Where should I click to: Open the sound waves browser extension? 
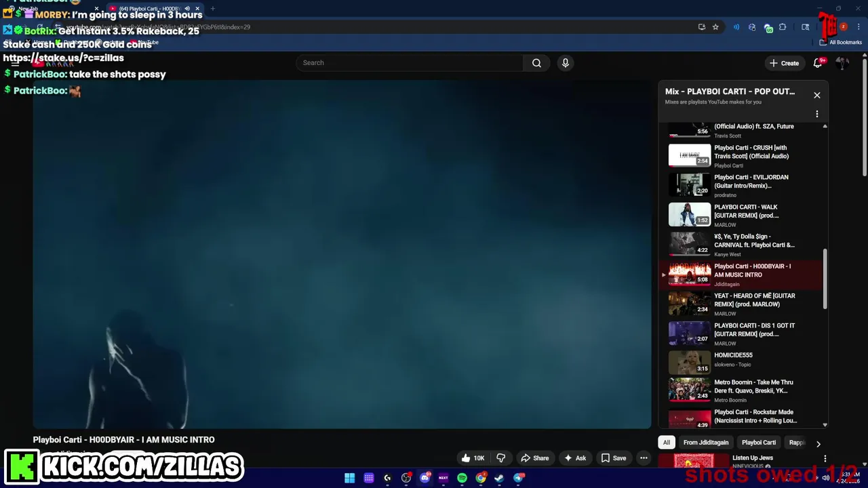(x=736, y=27)
